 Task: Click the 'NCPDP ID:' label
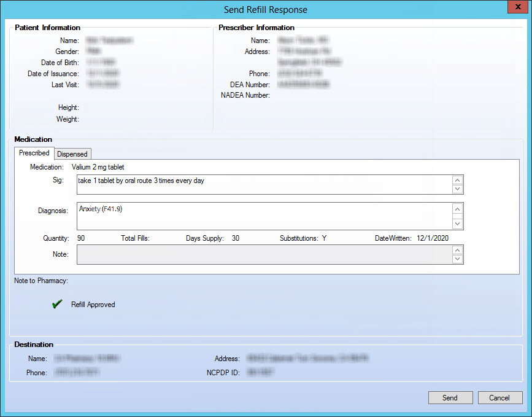tap(223, 373)
